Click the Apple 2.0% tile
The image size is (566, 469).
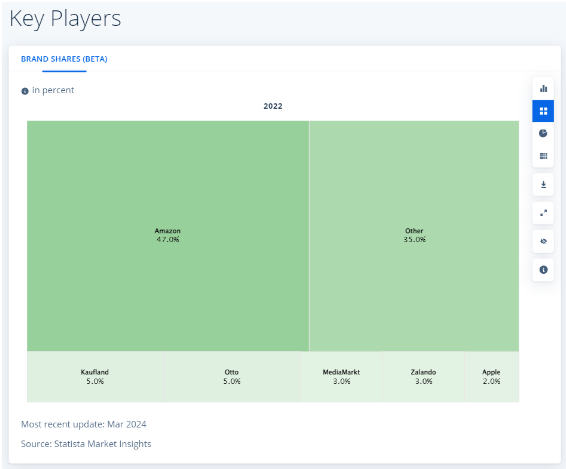click(x=492, y=377)
